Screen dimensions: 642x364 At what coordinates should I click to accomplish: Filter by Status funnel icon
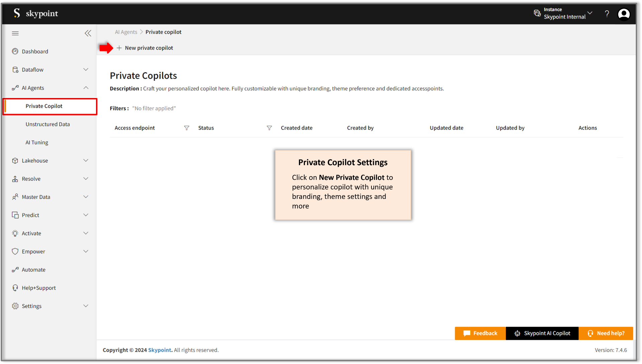click(x=269, y=128)
